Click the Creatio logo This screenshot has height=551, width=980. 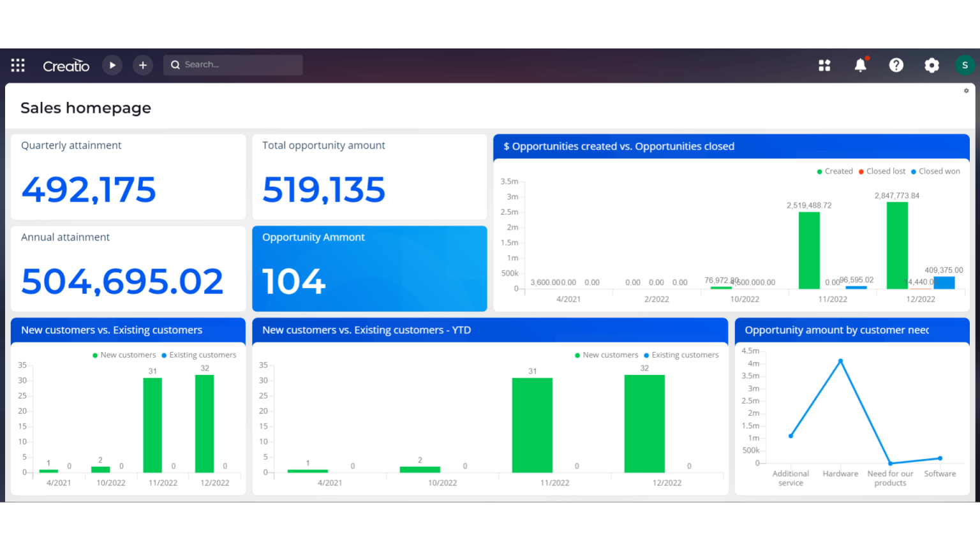pos(66,64)
